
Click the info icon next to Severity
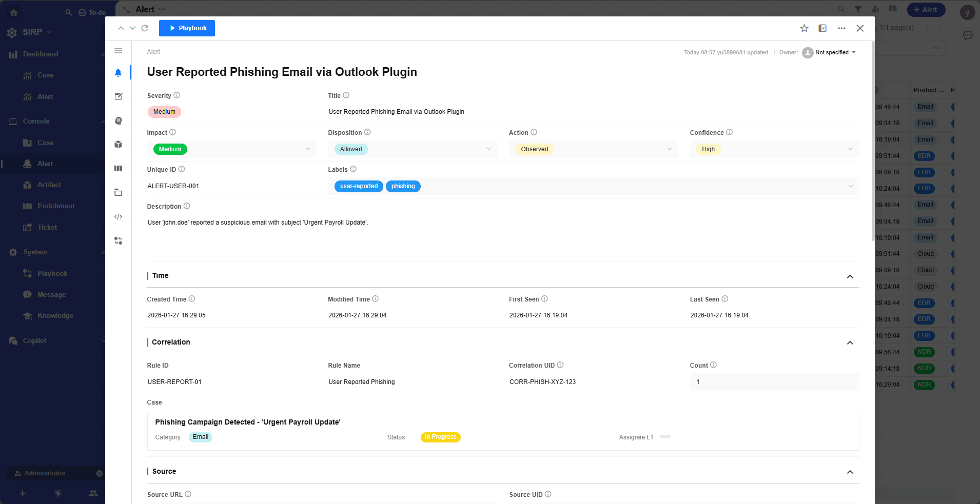click(177, 95)
